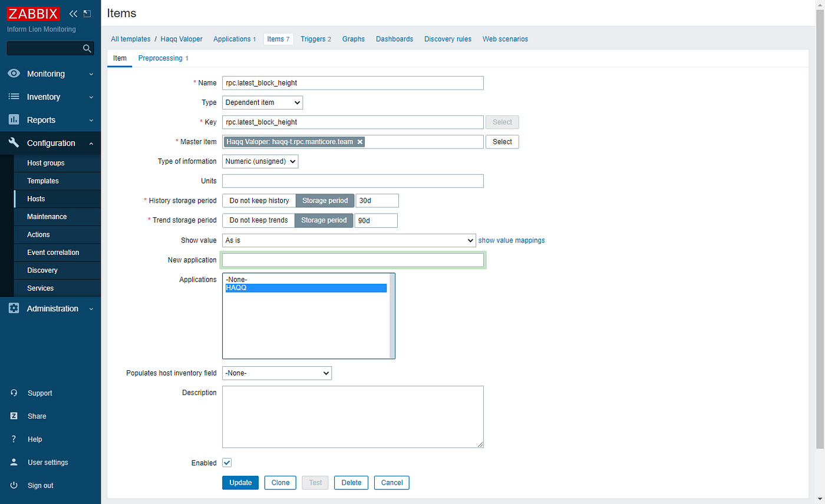Click the Zabbix logo
This screenshot has height=504, width=825.
click(x=33, y=14)
